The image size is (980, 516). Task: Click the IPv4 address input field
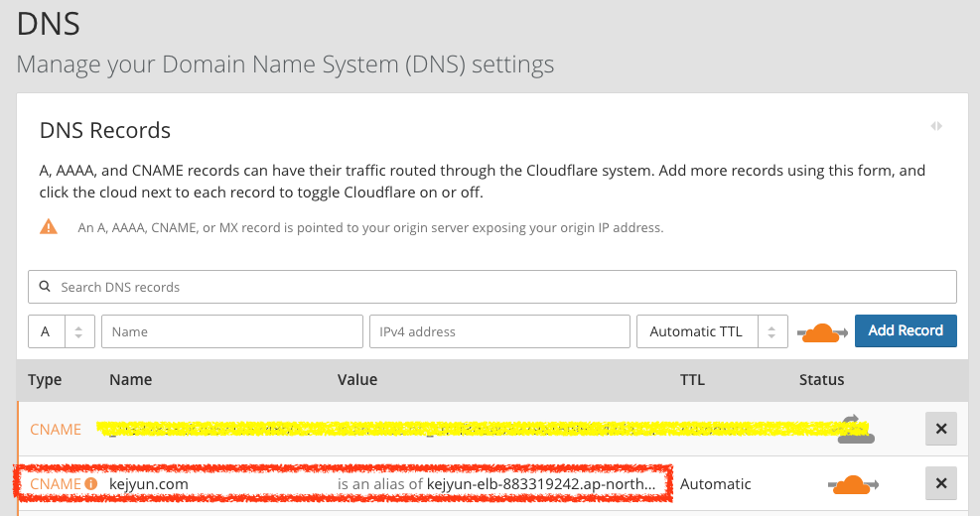click(x=499, y=331)
